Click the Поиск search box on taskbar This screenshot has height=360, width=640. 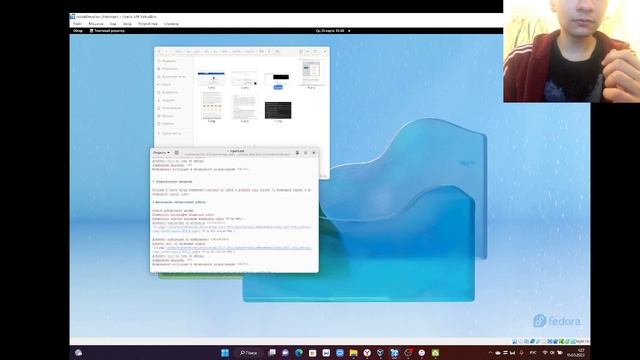click(x=249, y=353)
